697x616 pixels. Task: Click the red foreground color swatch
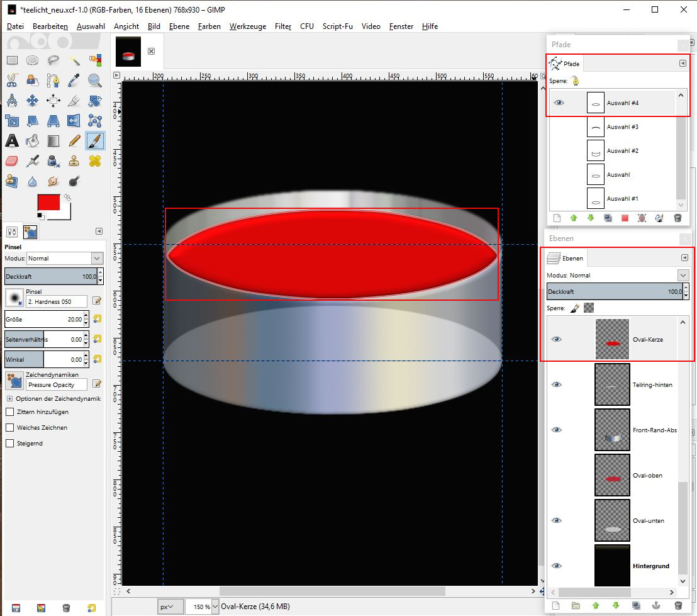pos(48,203)
